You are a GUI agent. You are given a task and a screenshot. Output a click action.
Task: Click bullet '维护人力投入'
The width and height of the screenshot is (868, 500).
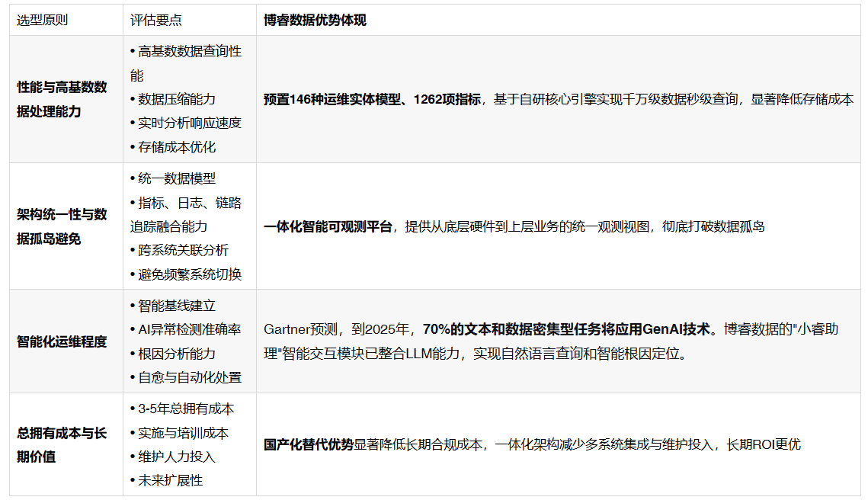(x=173, y=457)
